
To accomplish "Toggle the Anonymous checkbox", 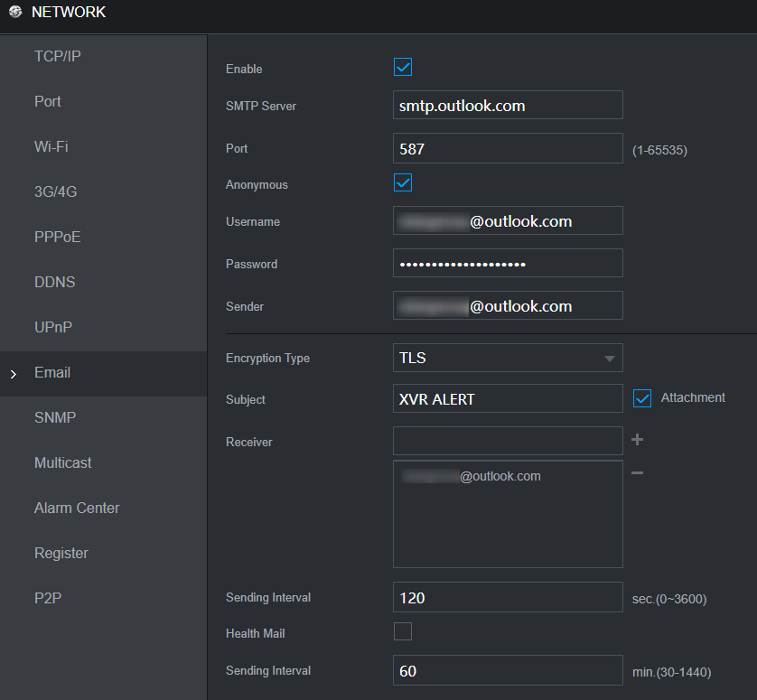I will 403,183.
